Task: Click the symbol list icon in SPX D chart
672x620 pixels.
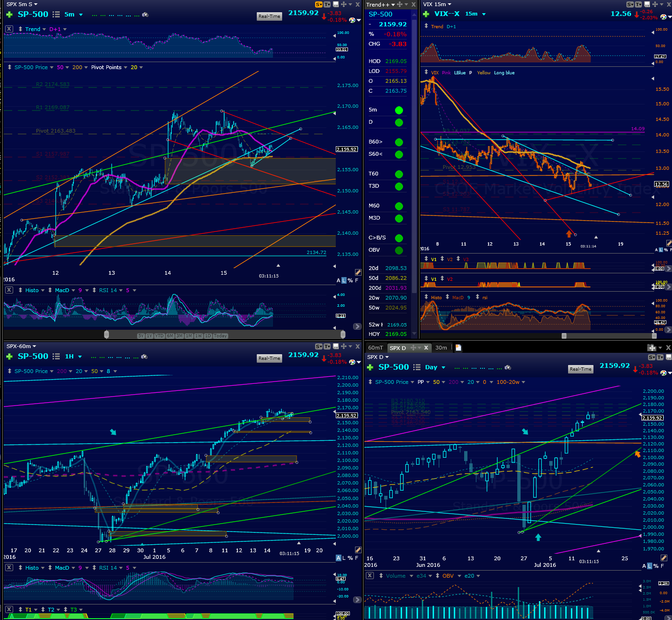Action: (x=417, y=367)
